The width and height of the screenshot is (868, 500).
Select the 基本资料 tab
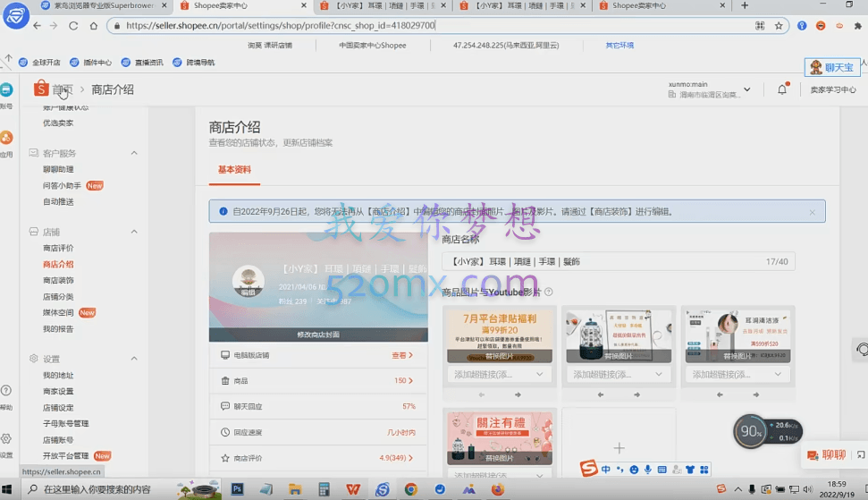point(234,170)
